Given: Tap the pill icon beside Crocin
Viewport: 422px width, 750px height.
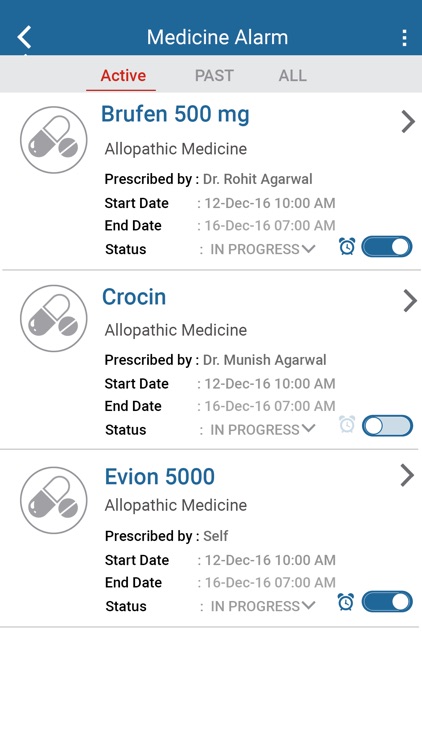Looking at the screenshot, I should pyautogui.click(x=54, y=319).
